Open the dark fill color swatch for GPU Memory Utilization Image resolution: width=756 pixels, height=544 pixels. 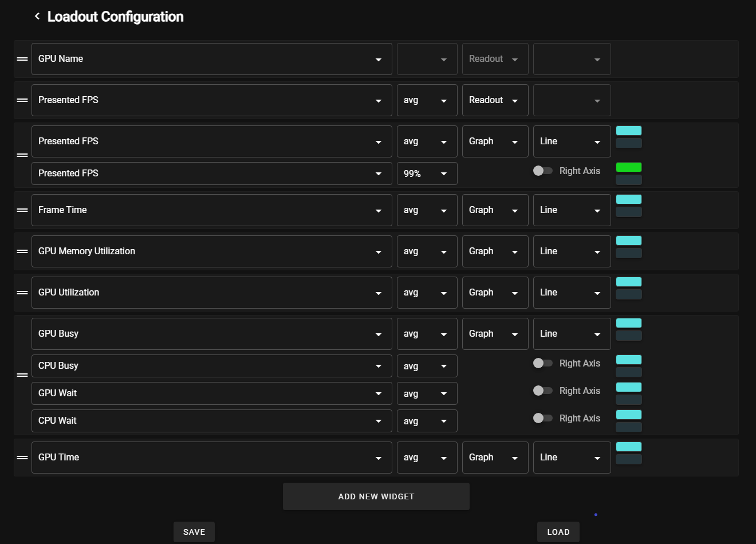coord(629,253)
